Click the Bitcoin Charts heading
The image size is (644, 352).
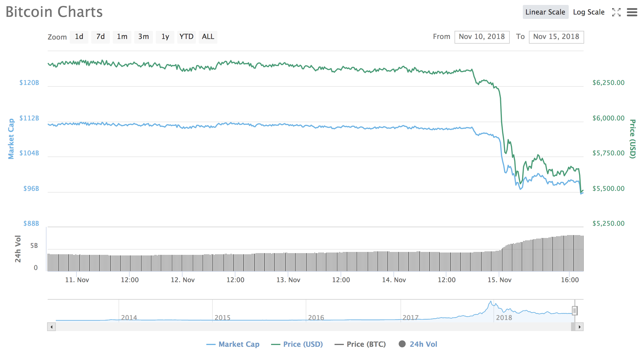(x=54, y=12)
